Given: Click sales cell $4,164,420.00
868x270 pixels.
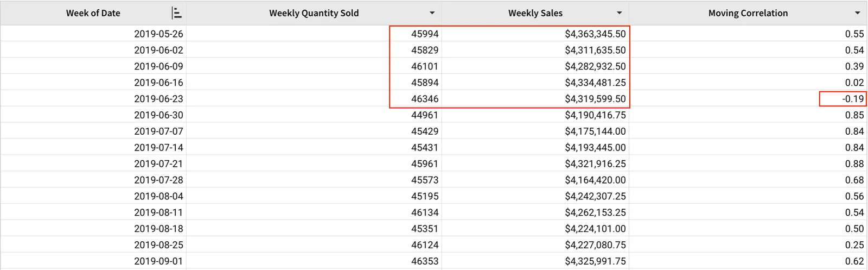Looking at the screenshot, I should [535, 180].
